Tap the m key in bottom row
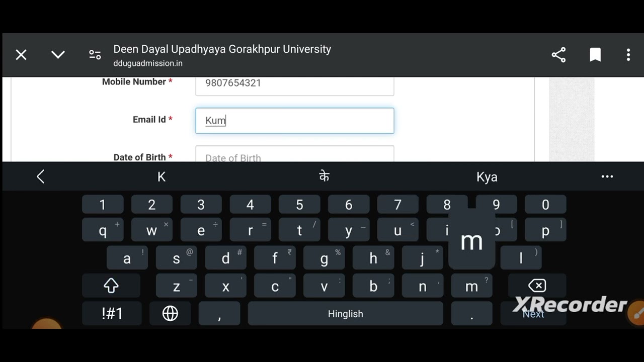The image size is (644, 362). [472, 286]
